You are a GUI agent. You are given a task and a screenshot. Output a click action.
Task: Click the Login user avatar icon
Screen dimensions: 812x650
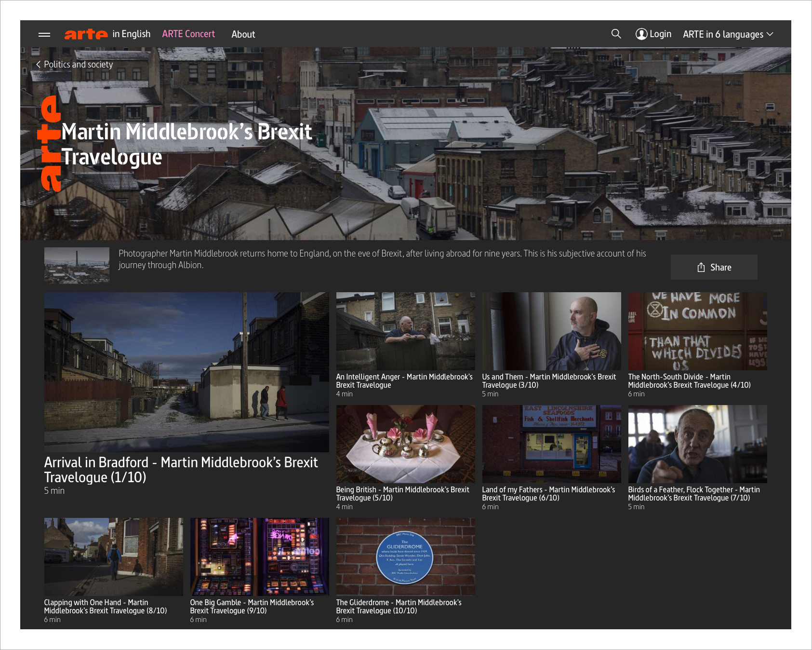click(x=641, y=34)
